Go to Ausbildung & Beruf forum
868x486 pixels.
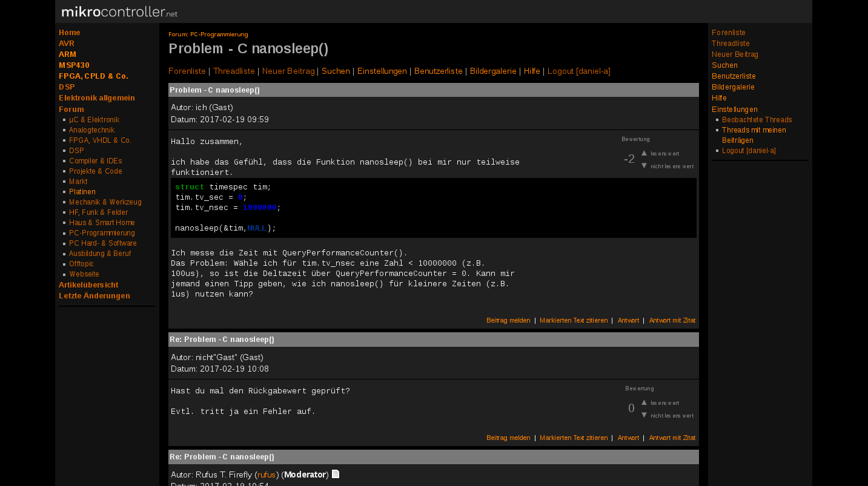point(100,254)
